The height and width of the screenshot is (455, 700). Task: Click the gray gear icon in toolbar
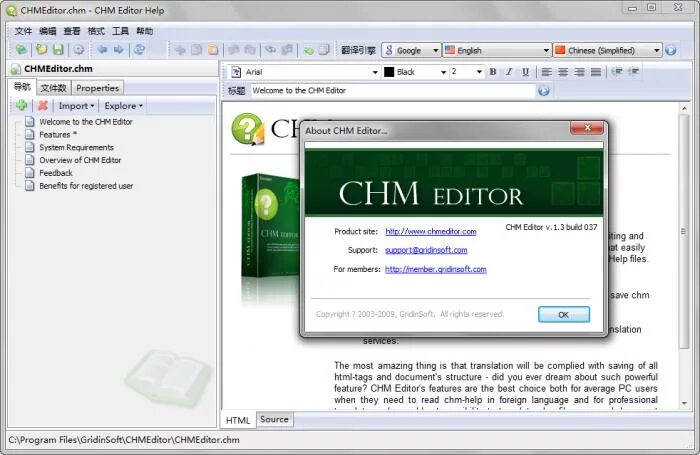pos(79,50)
